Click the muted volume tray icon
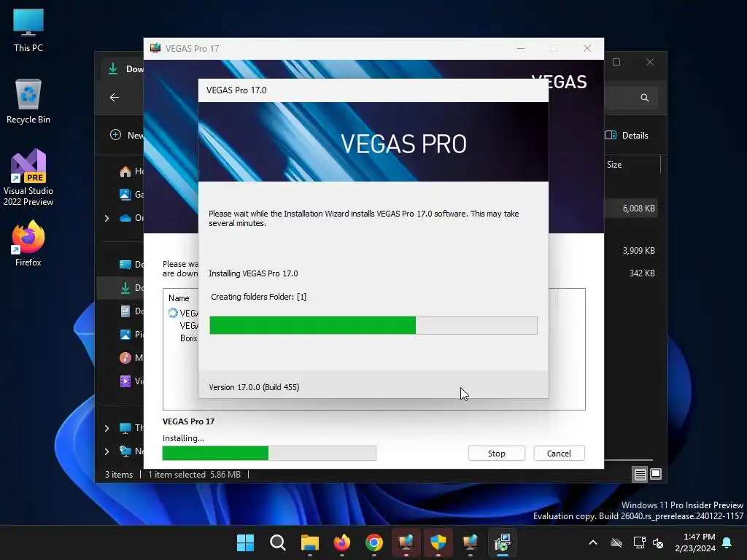The height and width of the screenshot is (560, 747). 658,542
